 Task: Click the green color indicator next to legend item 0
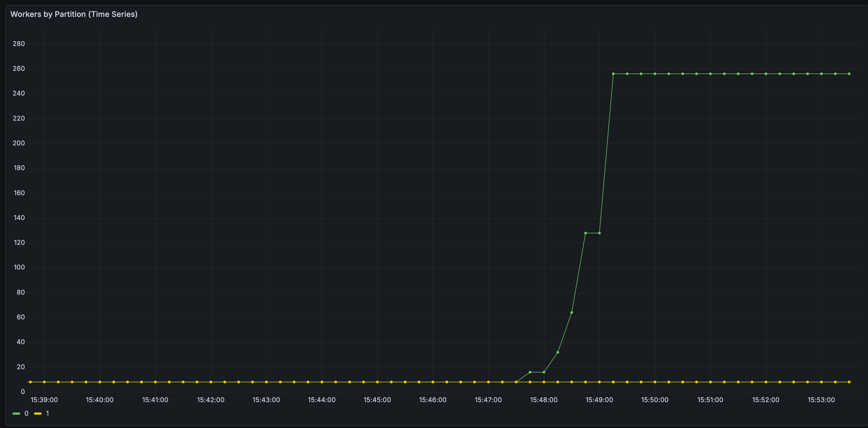coord(17,413)
